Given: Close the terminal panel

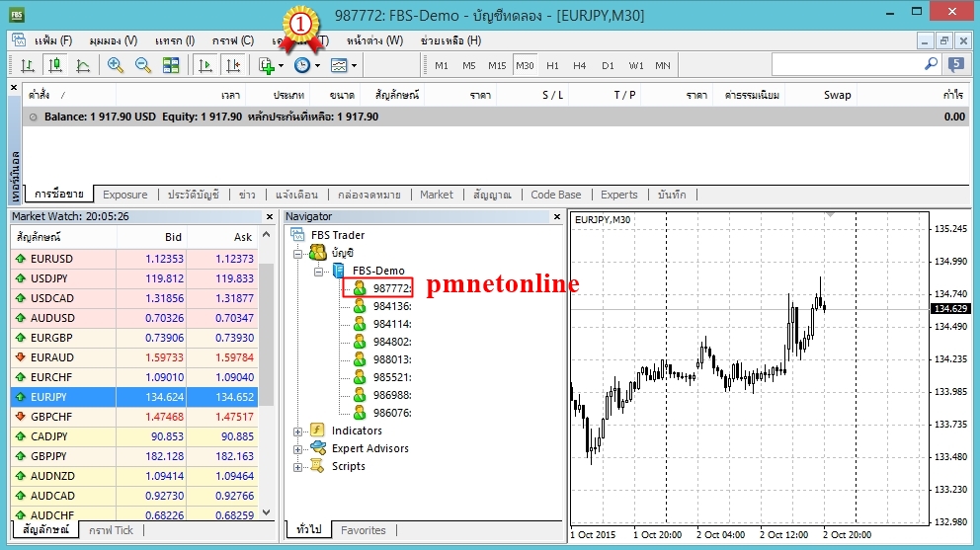Looking at the screenshot, I should coord(14,88).
